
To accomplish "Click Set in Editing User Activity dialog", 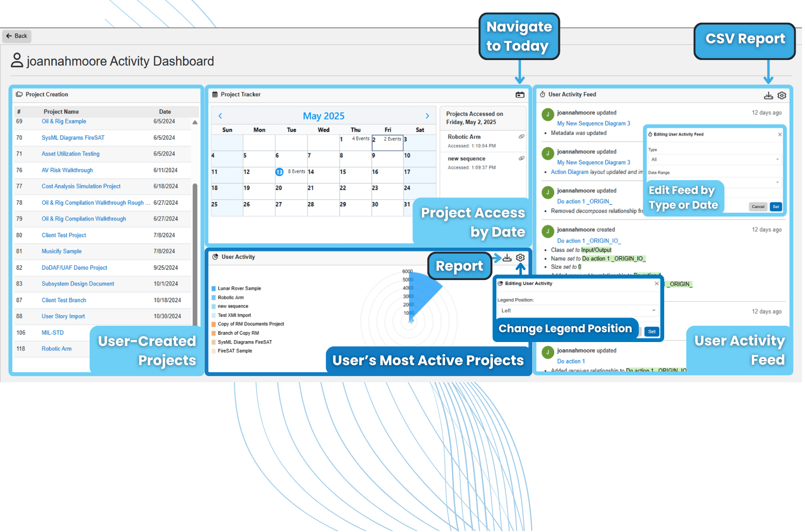I will coord(652,332).
